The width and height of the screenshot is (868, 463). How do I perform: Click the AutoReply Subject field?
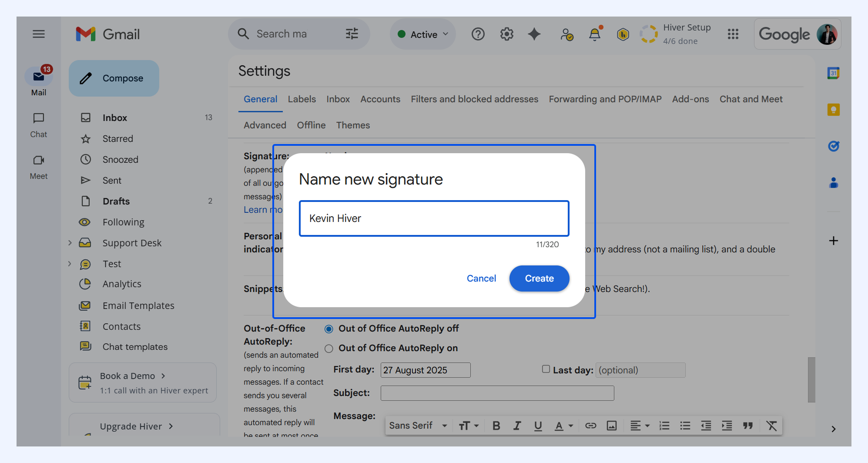coord(497,393)
